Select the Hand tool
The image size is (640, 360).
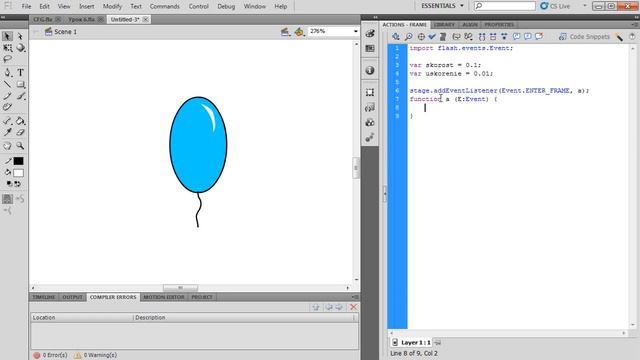(x=7, y=146)
